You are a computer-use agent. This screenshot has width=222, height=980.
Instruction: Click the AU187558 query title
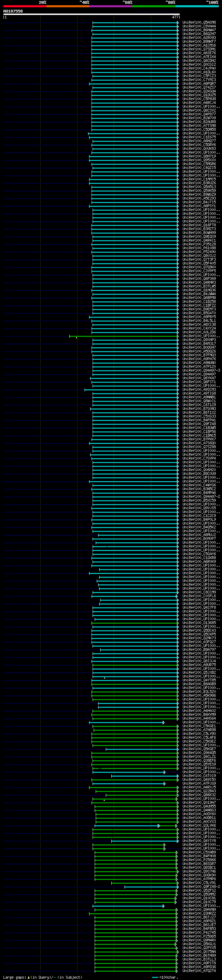pos(13,11)
